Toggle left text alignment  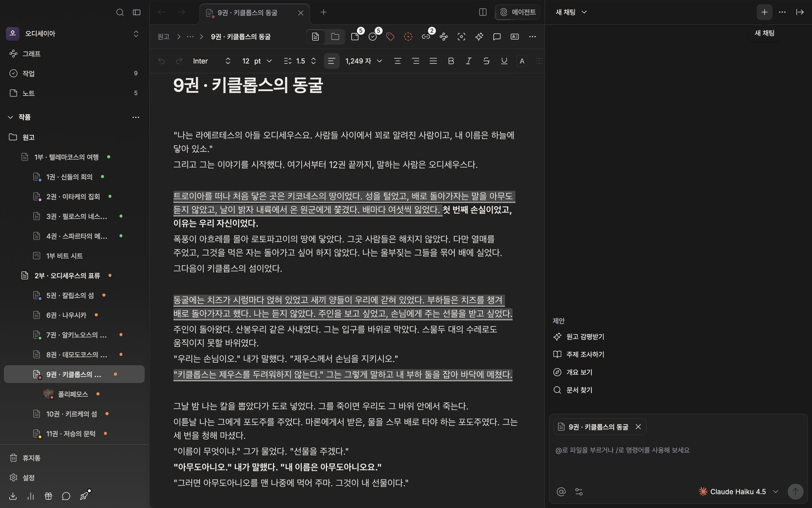pos(332,61)
